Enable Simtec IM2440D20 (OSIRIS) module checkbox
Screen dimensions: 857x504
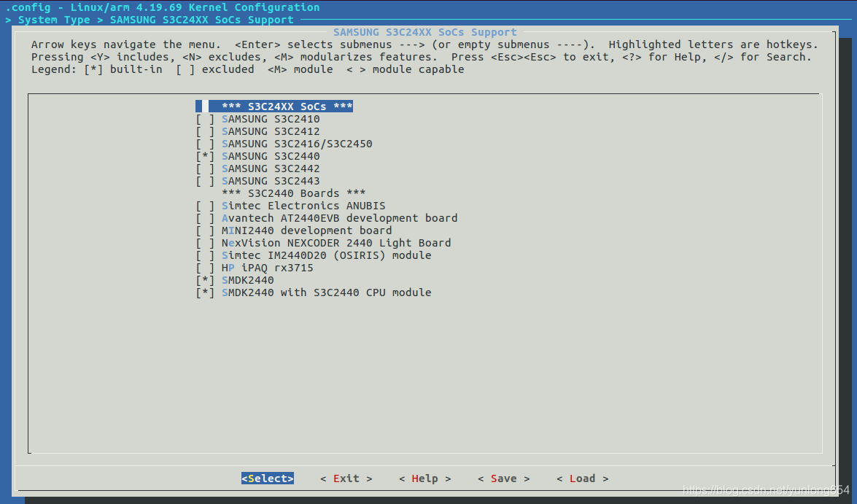click(205, 255)
